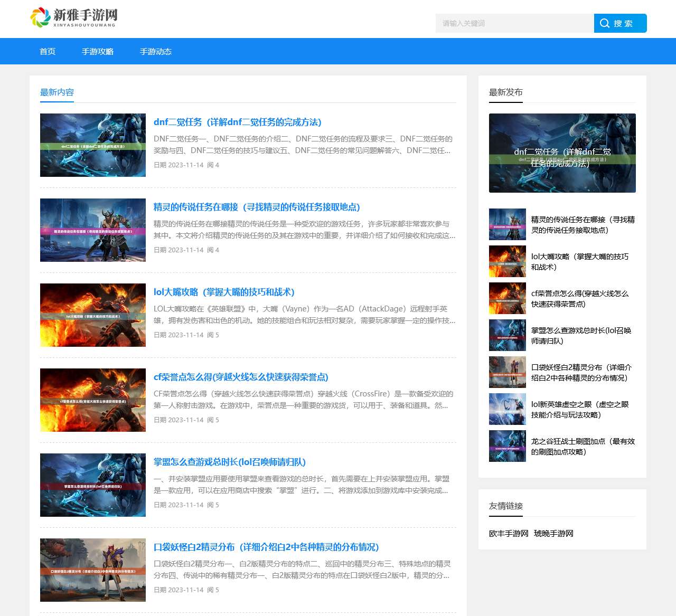This screenshot has width=676, height=616.
Task: Open the 手游攻略 navigation menu item
Action: (98, 51)
